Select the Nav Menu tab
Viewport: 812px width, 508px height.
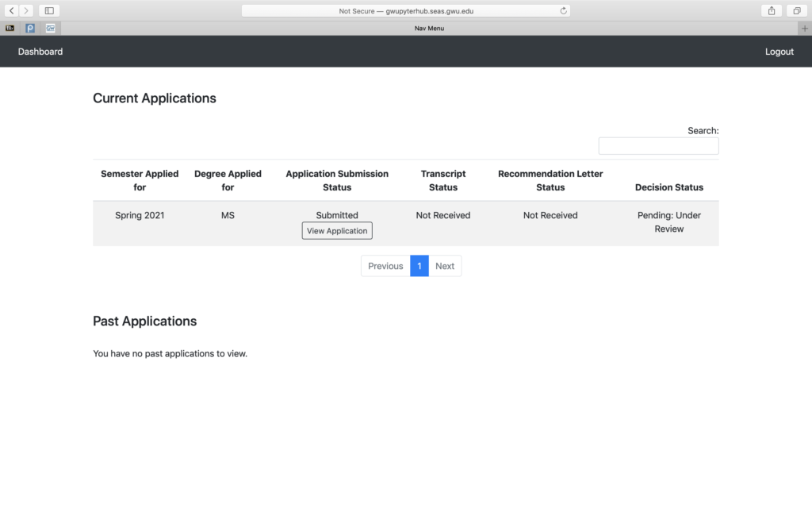click(429, 28)
